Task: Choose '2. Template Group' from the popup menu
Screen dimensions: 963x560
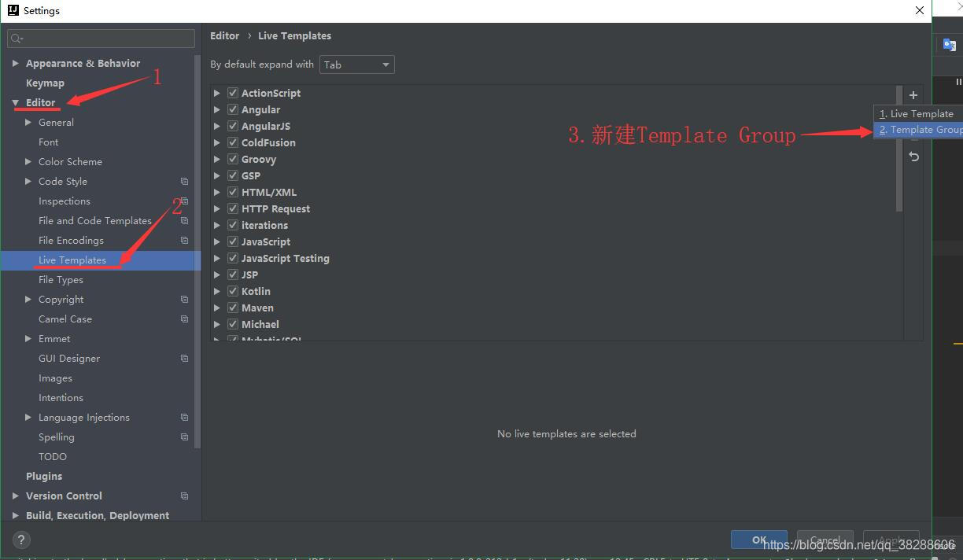Action: click(x=918, y=130)
